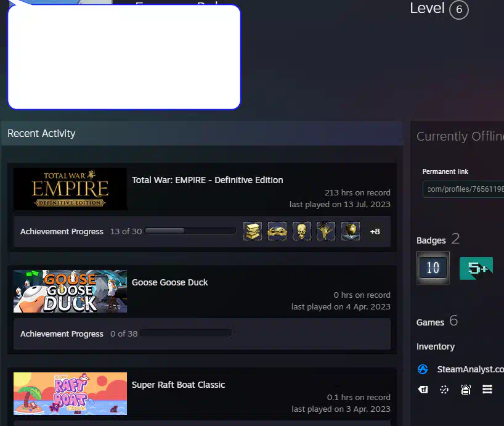Open the Super Raft Boat Classic title link
504x426 pixels.
(x=179, y=385)
